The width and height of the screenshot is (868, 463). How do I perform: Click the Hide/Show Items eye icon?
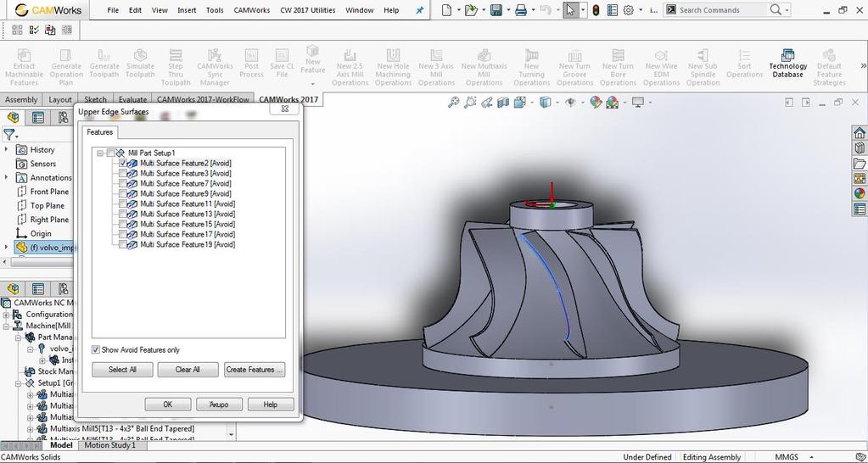click(x=571, y=103)
